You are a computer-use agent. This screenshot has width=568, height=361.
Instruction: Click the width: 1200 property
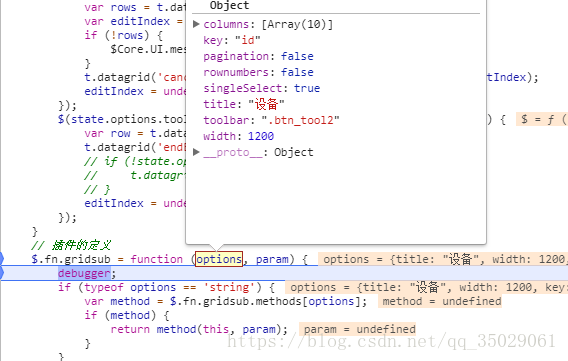point(238,136)
